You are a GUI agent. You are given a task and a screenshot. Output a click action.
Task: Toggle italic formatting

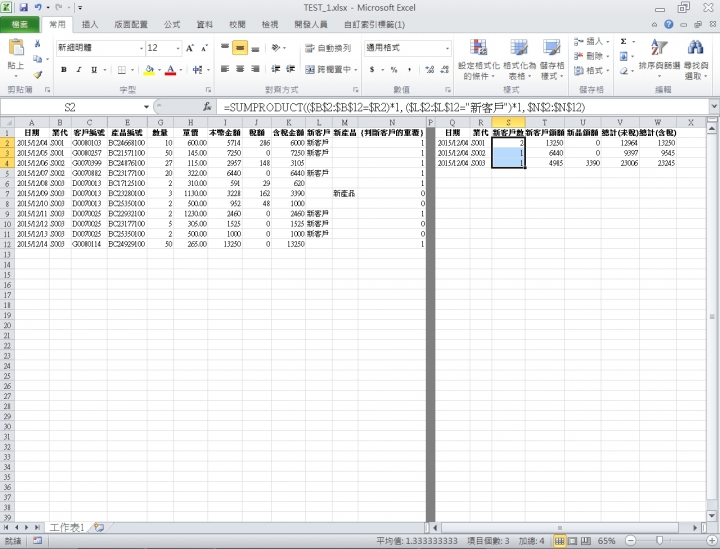pos(79,70)
